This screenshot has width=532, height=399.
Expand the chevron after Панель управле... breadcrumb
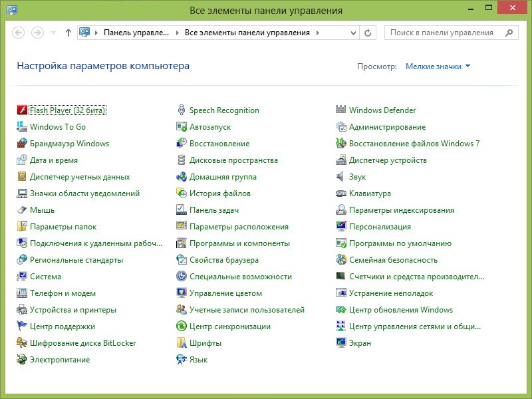177,33
